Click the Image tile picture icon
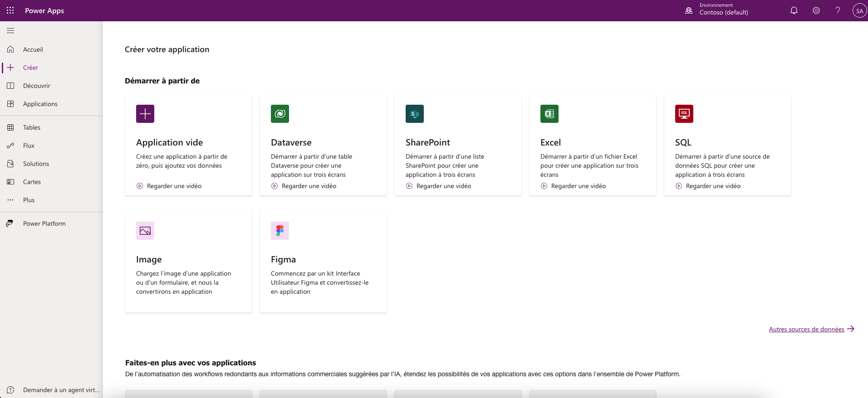This screenshot has height=398, width=868. tap(145, 231)
